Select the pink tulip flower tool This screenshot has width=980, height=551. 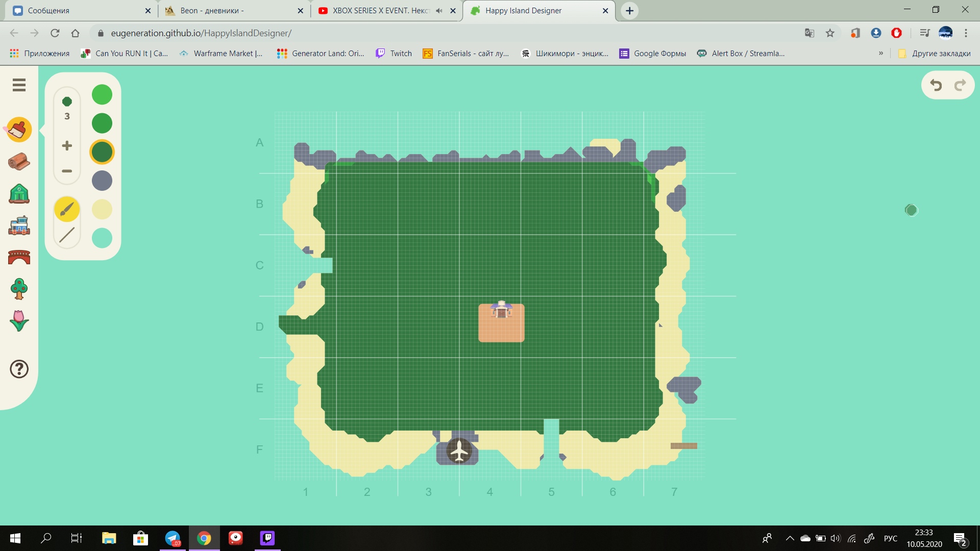pyautogui.click(x=19, y=321)
